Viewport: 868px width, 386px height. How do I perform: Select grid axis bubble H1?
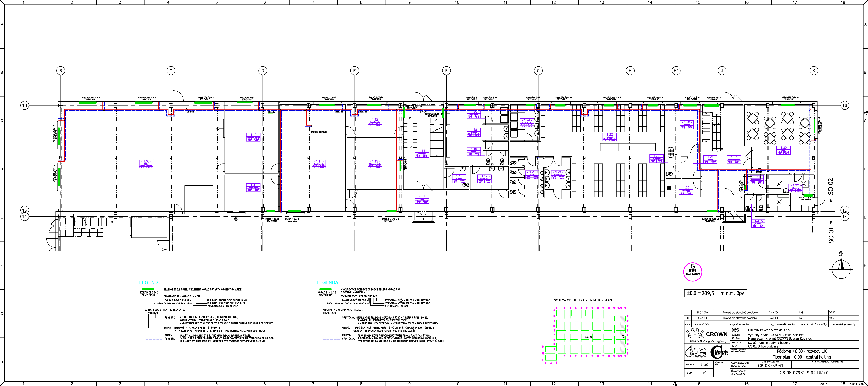[x=676, y=71]
